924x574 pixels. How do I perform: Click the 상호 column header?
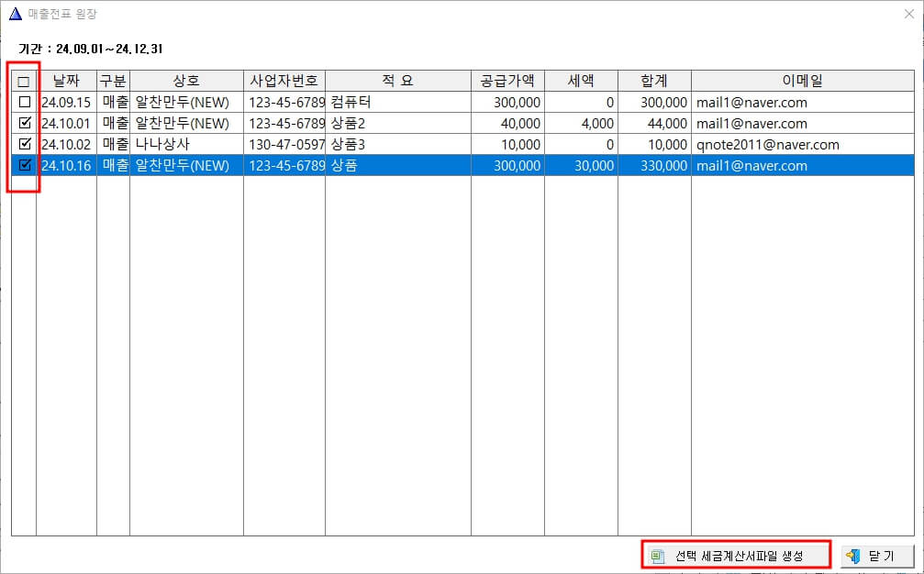[x=186, y=81]
